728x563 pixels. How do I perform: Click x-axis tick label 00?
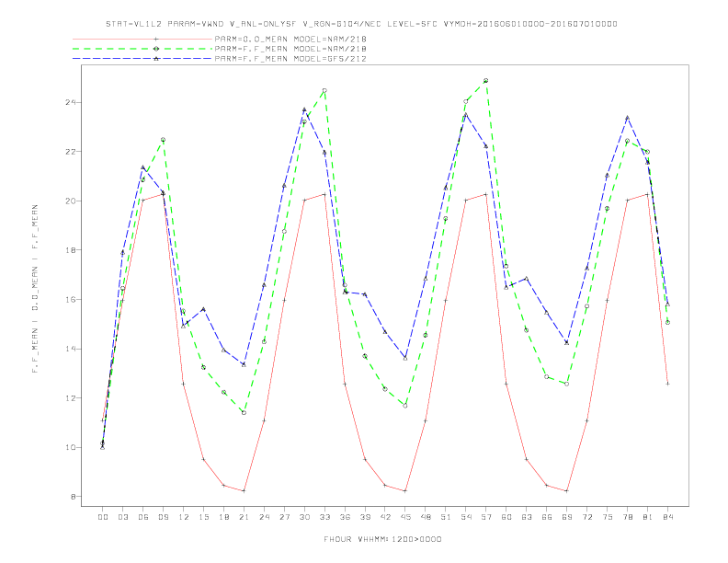pyautogui.click(x=103, y=517)
